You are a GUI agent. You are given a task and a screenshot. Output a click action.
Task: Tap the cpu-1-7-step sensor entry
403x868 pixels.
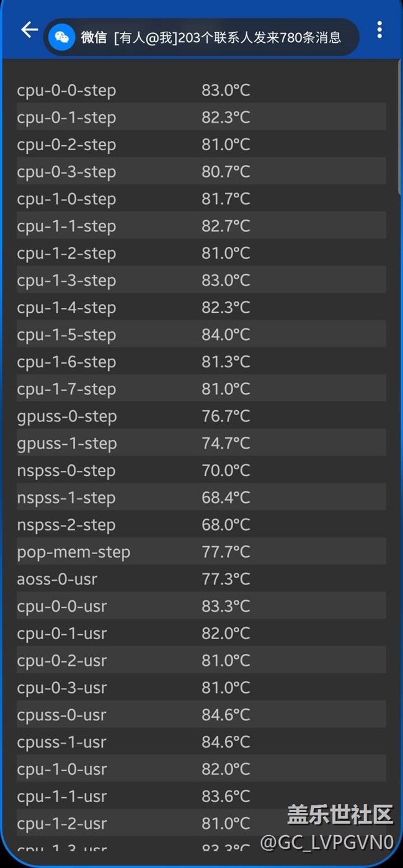(x=201, y=390)
